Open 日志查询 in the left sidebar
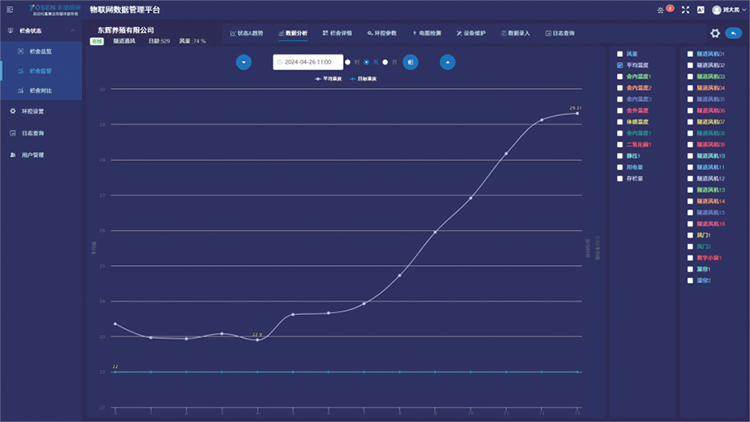 pos(34,133)
